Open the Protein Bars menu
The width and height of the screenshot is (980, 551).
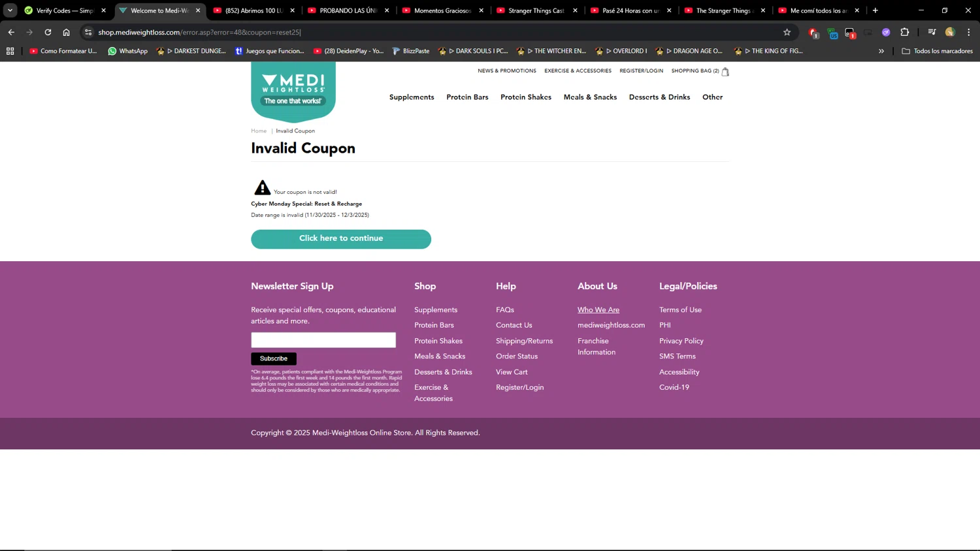point(467,97)
